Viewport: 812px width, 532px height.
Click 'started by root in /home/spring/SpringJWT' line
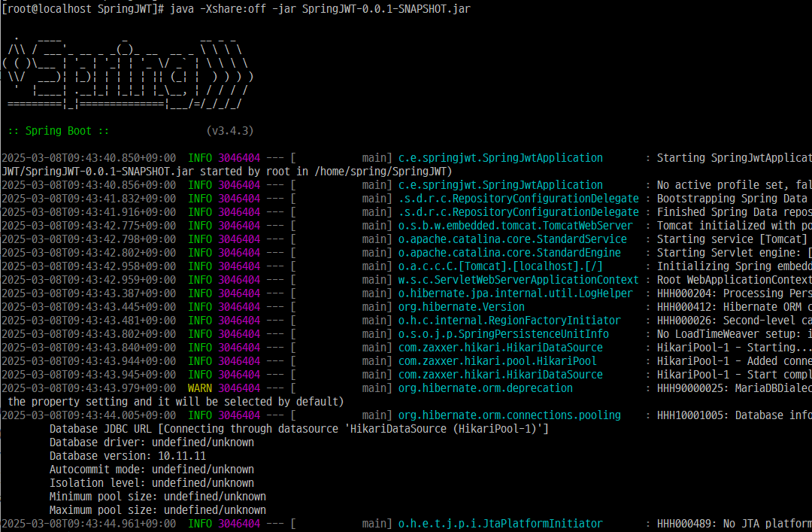point(227,171)
